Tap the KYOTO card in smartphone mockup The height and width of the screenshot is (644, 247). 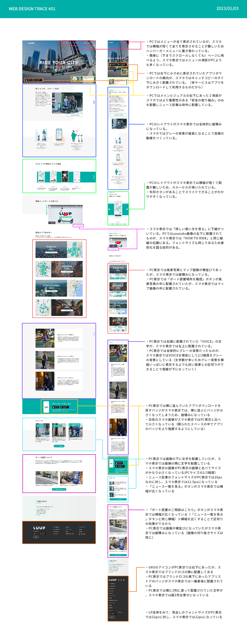coord(118,324)
